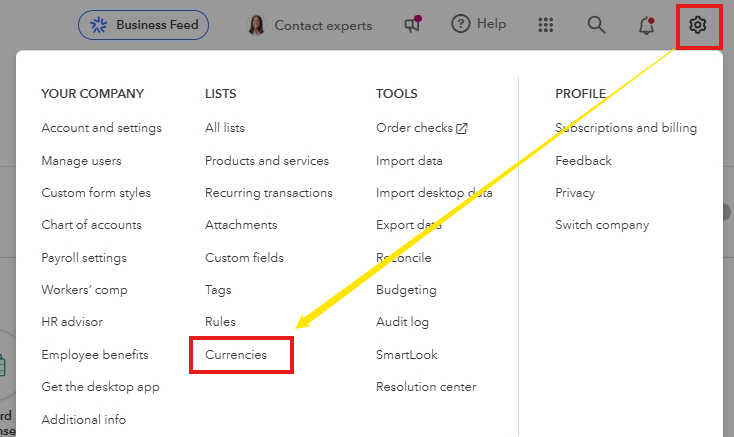Click the search magnifier icon

point(596,25)
